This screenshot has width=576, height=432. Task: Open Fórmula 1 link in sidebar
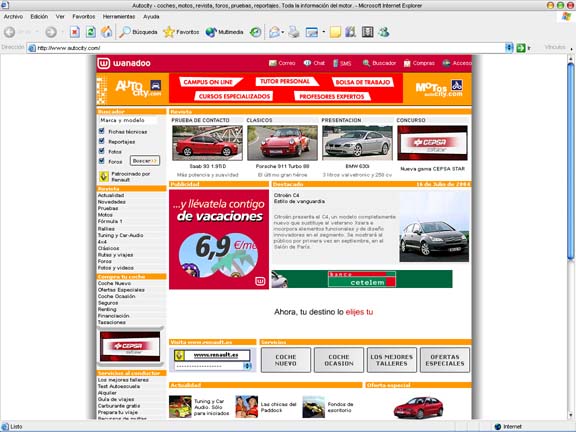pos(110,222)
